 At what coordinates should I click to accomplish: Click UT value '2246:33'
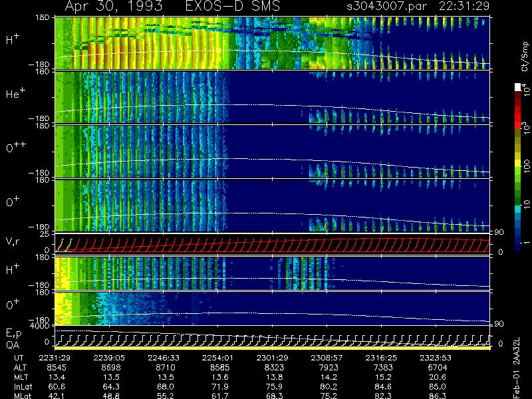pos(164,358)
